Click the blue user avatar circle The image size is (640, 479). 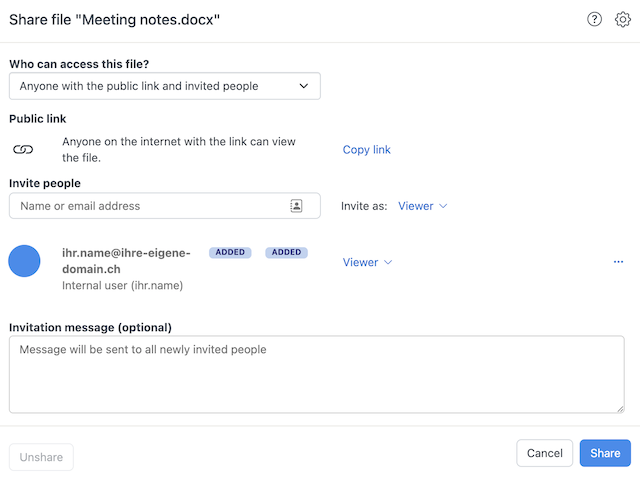[x=24, y=261]
